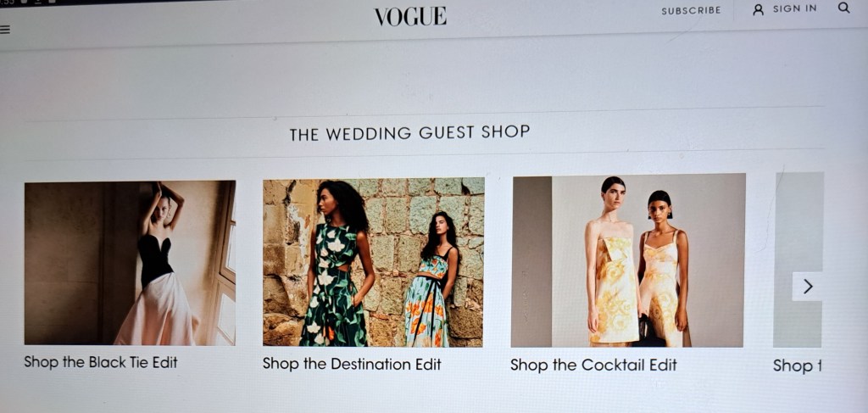This screenshot has height=413, width=868.
Task: Click the model in strapless yellow dress
Action: coord(612,262)
